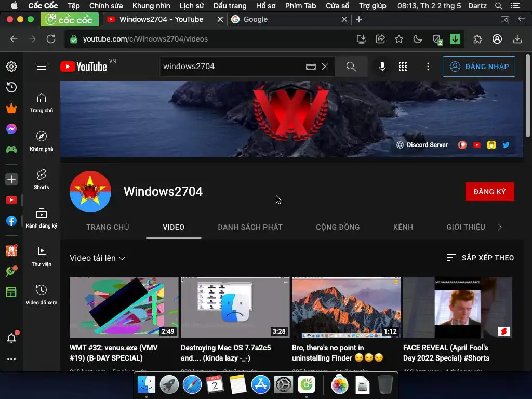Open browser extensions puzzle icon
Image resolution: width=532 pixels, height=399 pixels.
click(478, 39)
